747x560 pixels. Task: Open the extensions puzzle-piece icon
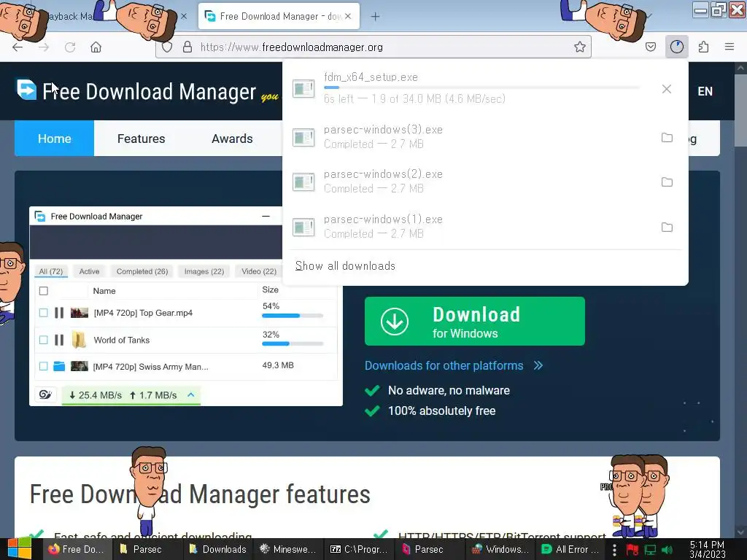coord(703,47)
